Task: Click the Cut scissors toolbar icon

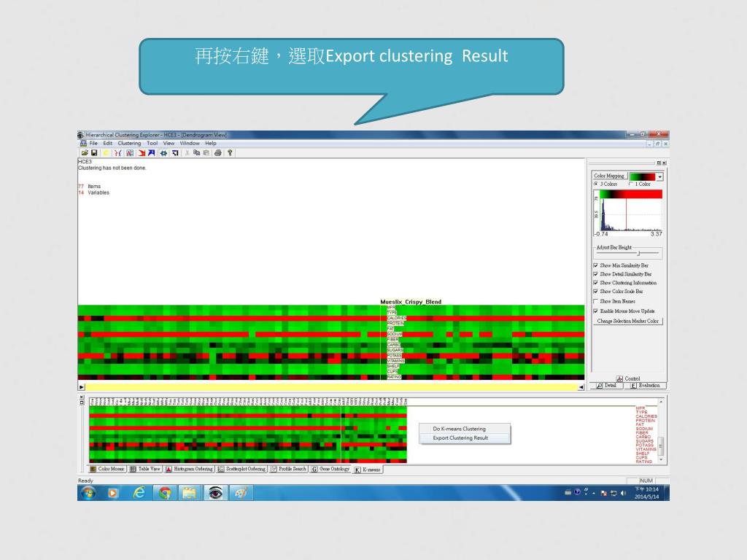Action: [x=187, y=153]
